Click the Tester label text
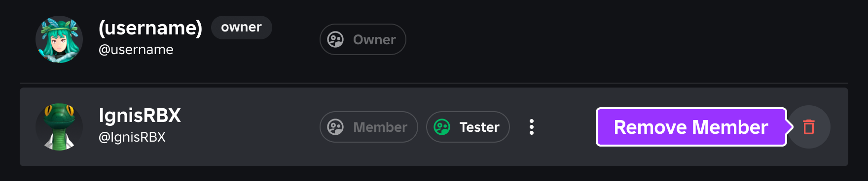This screenshot has height=181, width=868. pos(479,127)
